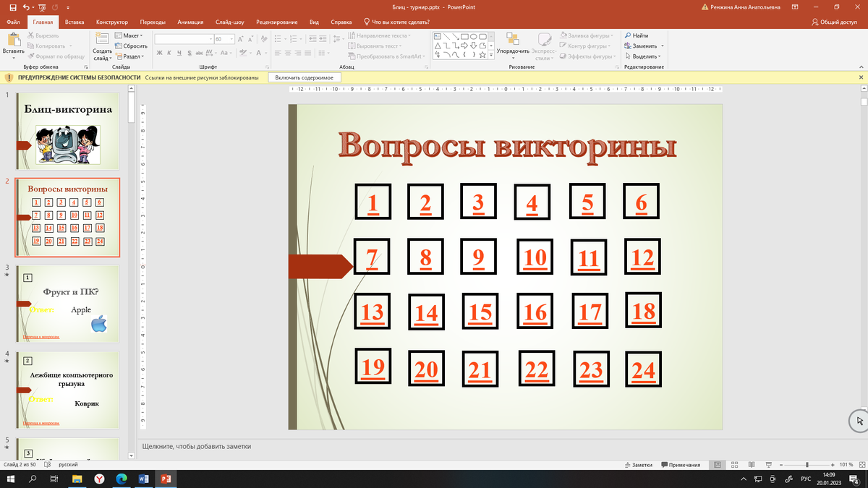Expand the Layout (Макет) dropdown
This screenshot has height=488, width=868.
click(130, 35)
